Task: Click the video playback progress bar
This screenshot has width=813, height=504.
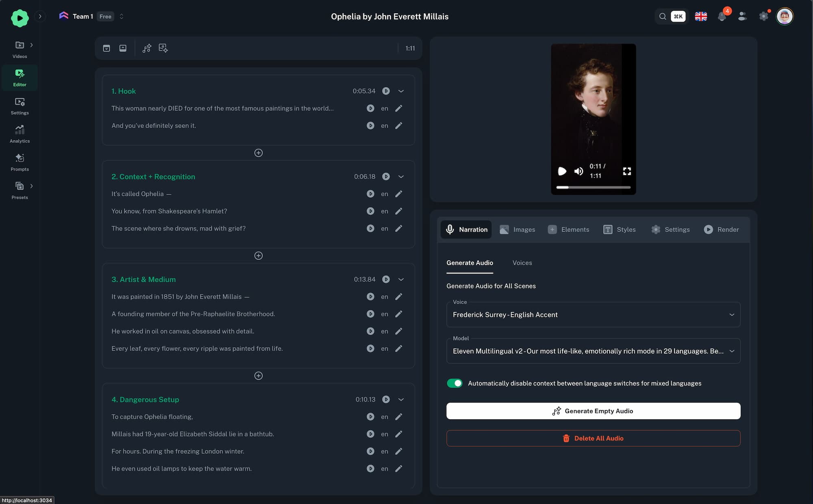Action: (x=593, y=187)
